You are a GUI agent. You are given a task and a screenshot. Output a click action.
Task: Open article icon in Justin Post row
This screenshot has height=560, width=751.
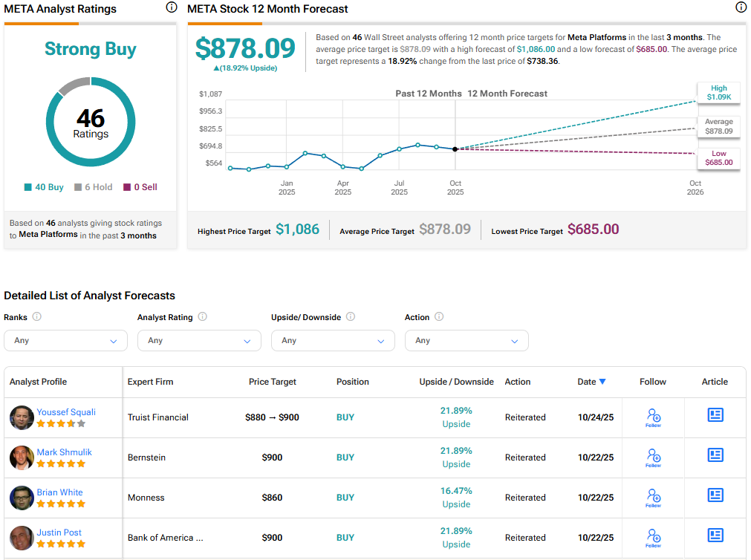pos(715,535)
